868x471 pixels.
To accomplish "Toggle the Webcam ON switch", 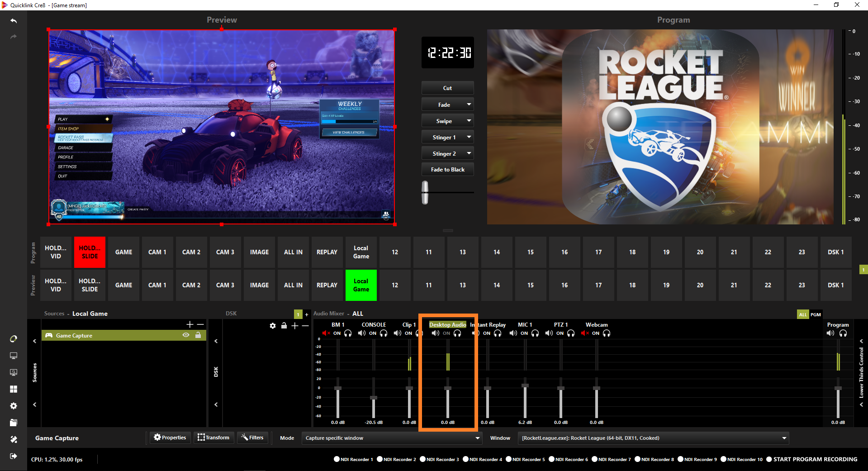I will (x=596, y=333).
